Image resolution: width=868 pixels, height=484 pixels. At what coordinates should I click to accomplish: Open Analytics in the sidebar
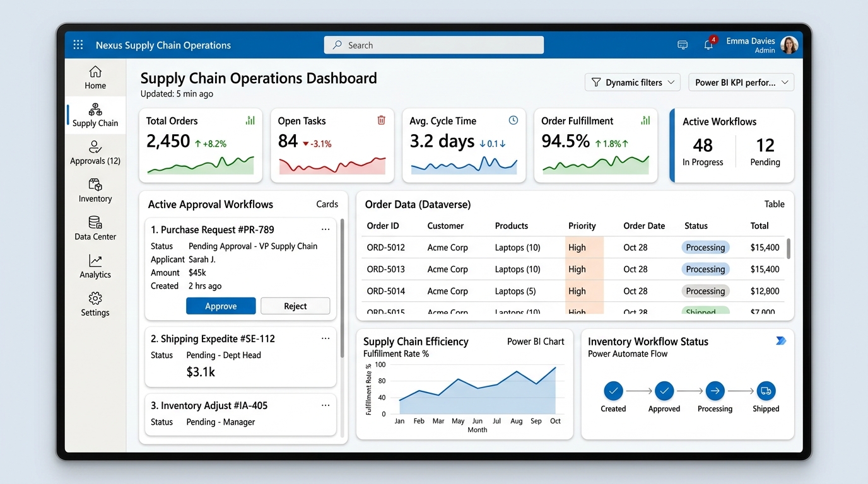[x=95, y=267]
